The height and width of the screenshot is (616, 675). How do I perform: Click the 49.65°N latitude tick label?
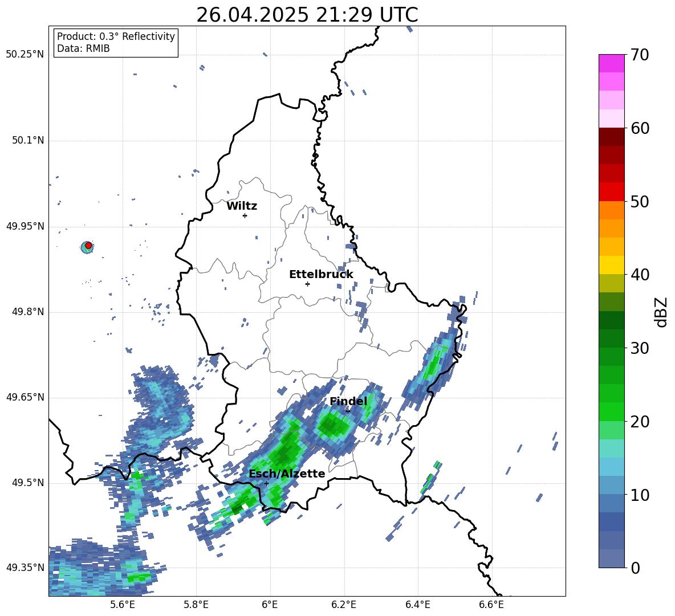[25, 397]
